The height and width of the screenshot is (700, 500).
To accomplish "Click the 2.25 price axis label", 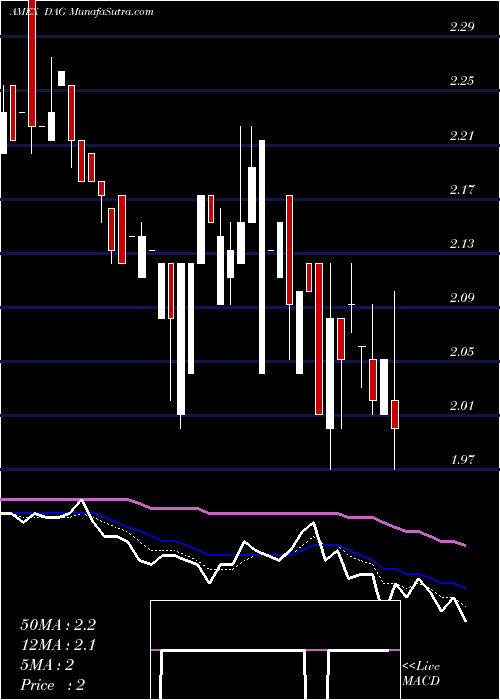I will 462,81.
